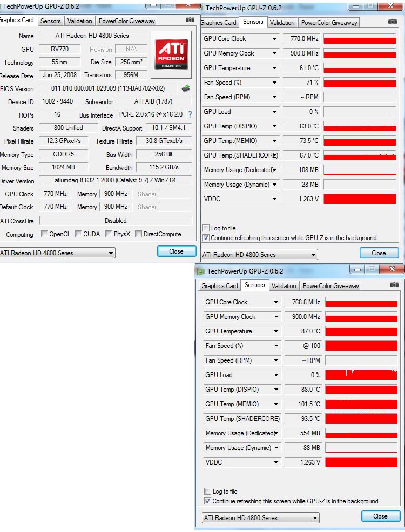Switch to Validation tab in left window

(x=79, y=21)
